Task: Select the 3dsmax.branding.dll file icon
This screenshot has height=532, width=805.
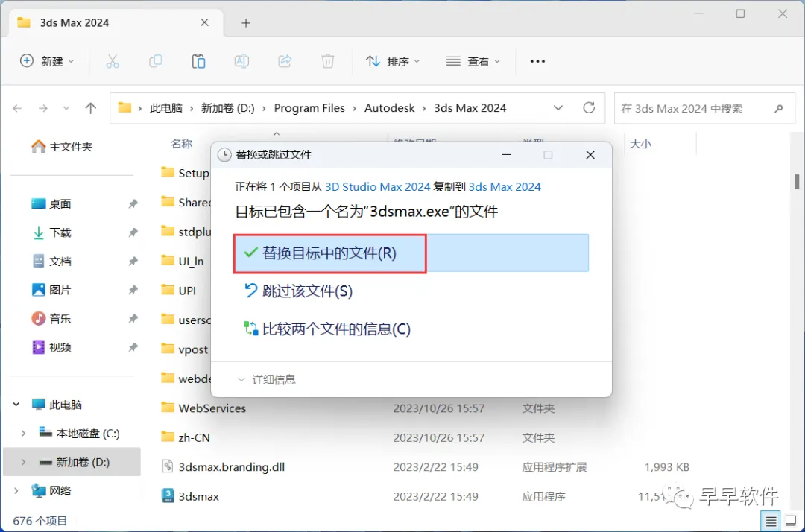Action: [168, 466]
